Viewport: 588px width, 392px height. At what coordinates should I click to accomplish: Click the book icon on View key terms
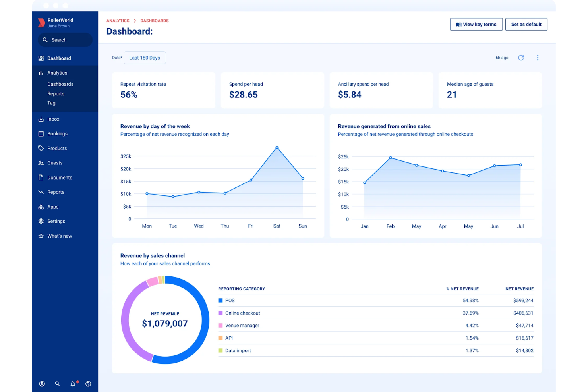459,25
